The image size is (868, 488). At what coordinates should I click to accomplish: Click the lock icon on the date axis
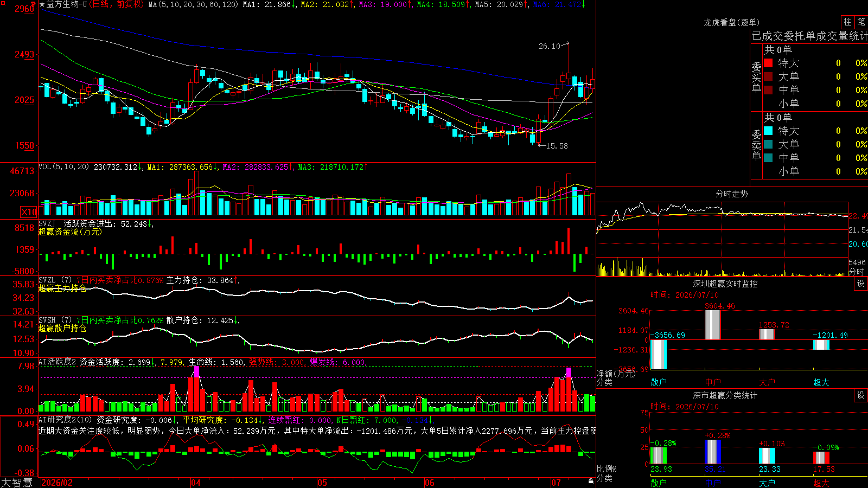[x=591, y=481]
